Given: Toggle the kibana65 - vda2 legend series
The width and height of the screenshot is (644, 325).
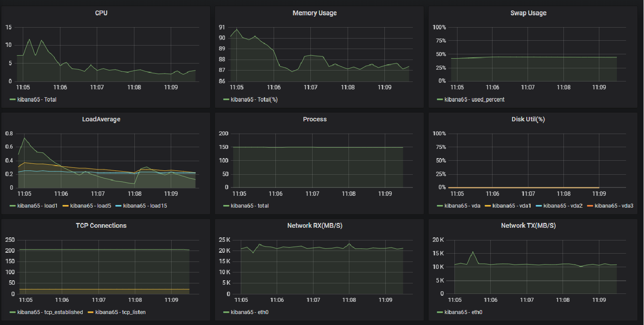Looking at the screenshot, I should 563,205.
